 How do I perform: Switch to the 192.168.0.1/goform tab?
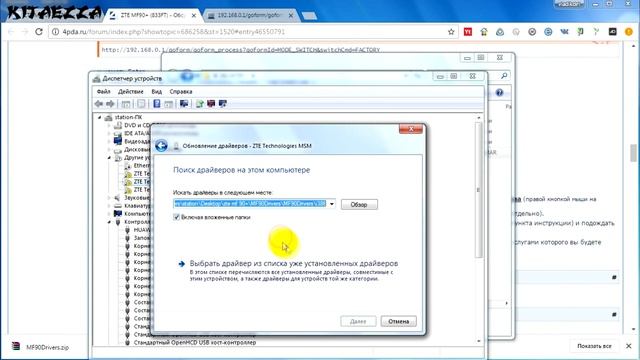tap(249, 16)
